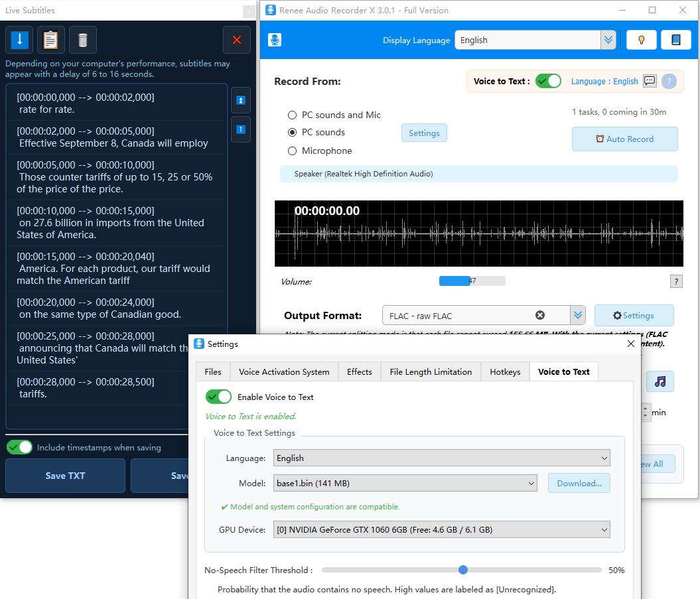Screen dimensions: 700x599
Task: Close the gray Live Subtitles title bar
Action: click(249, 11)
